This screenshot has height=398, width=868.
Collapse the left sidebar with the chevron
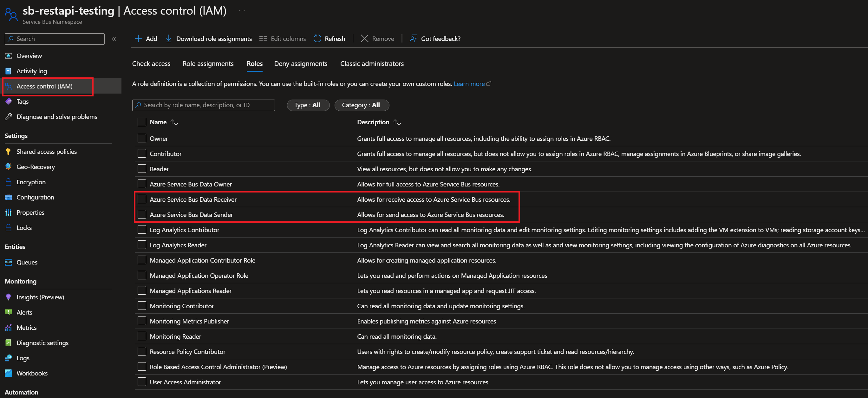(114, 39)
